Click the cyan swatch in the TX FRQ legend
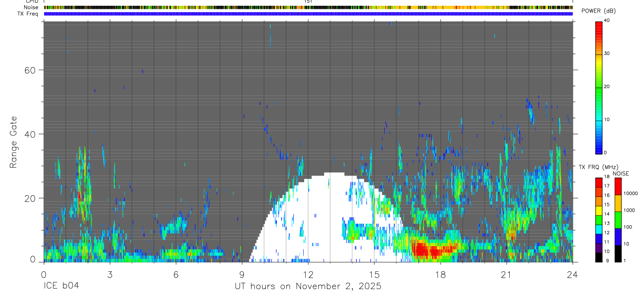Image resolution: width=644 pixels, height=297 pixels. (599, 229)
